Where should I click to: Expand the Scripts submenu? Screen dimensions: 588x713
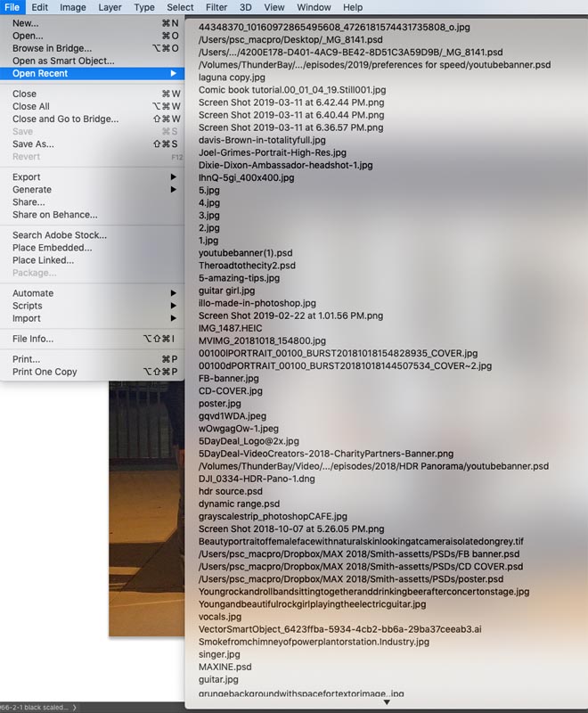pyautogui.click(x=93, y=306)
